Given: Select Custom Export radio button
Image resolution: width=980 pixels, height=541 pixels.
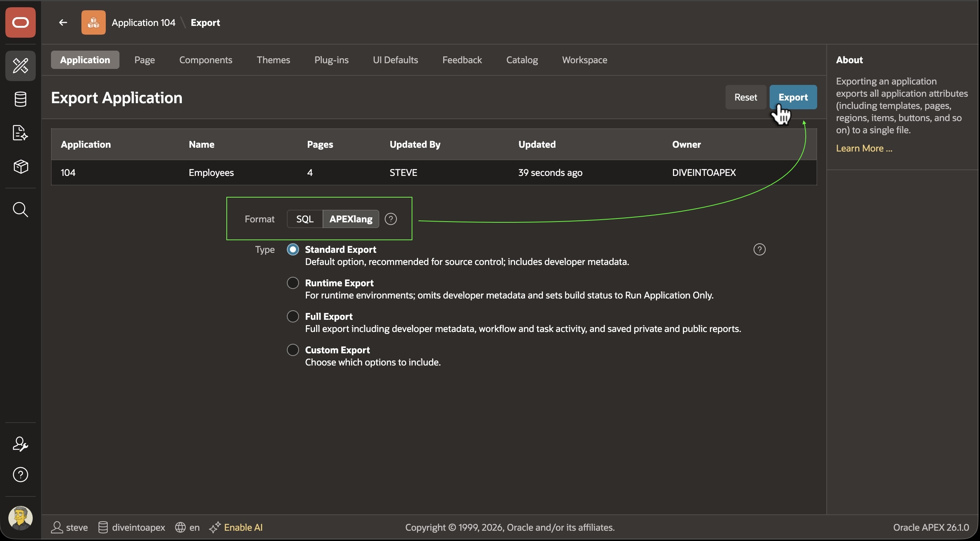Looking at the screenshot, I should 293,350.
